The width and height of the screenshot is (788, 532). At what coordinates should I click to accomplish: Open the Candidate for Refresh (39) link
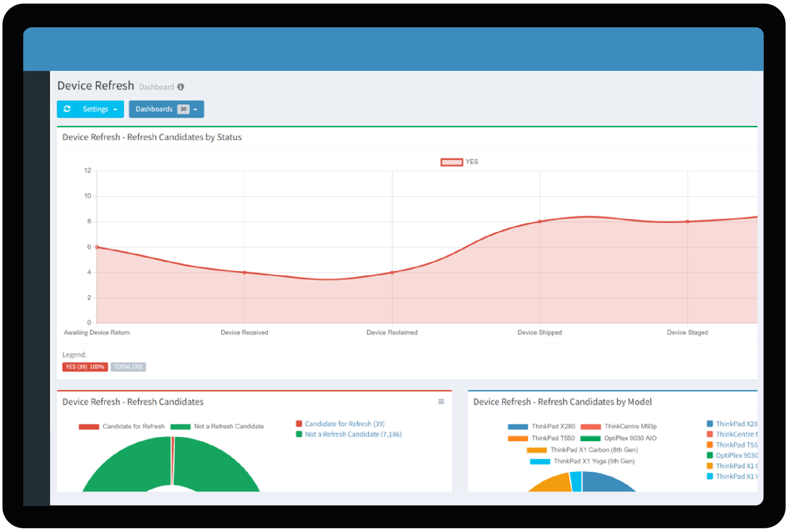(x=345, y=424)
